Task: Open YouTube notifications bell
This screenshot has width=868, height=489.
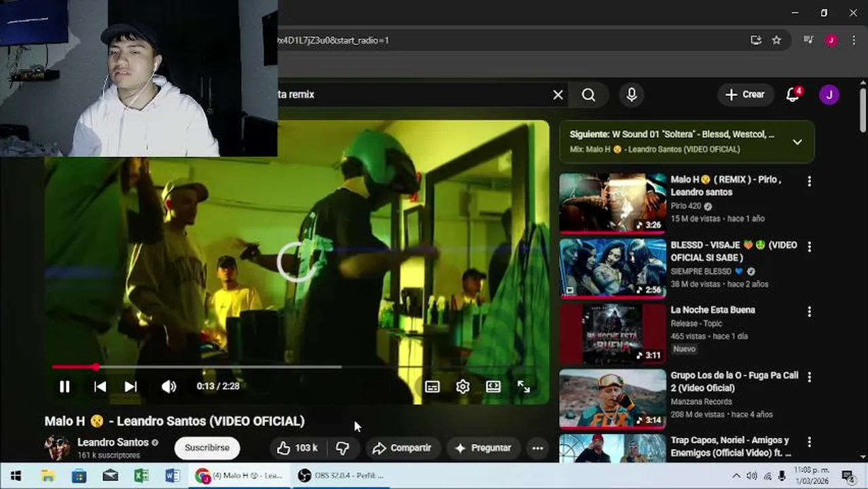Action: tap(793, 95)
